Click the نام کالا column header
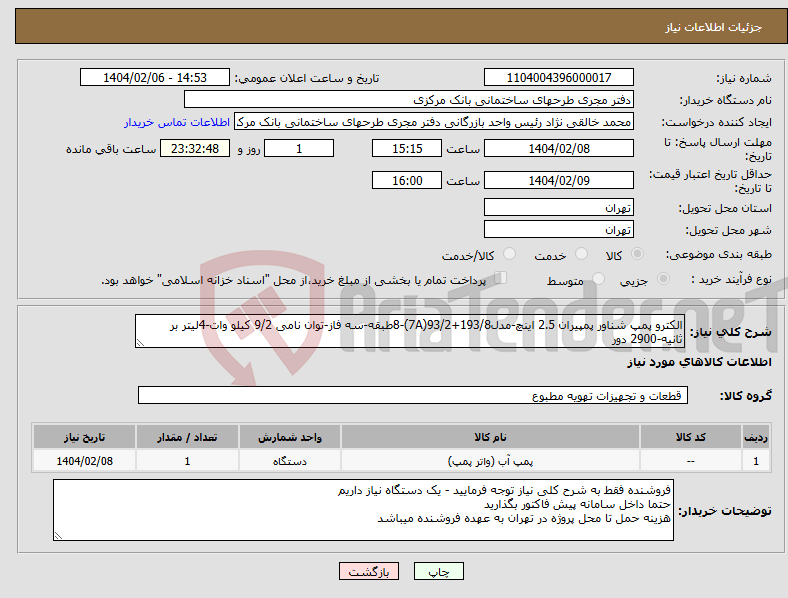 click(x=490, y=437)
